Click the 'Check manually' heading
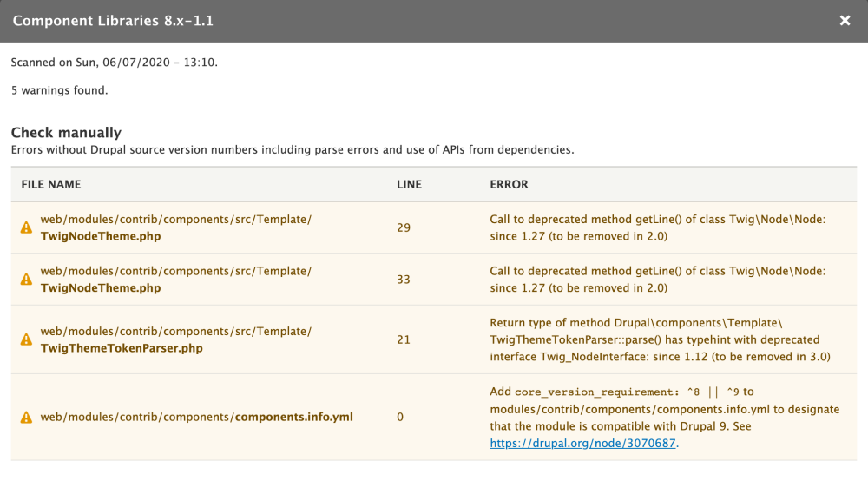The width and height of the screenshot is (868, 481). click(66, 133)
